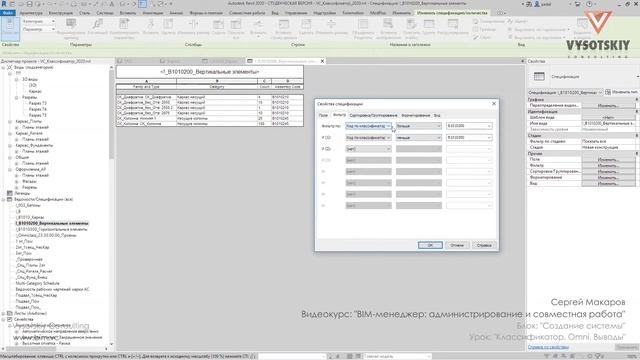This screenshot has height=360, width=640.
Task: Click Справка in the schedule properties dialog
Action: pos(484,245)
